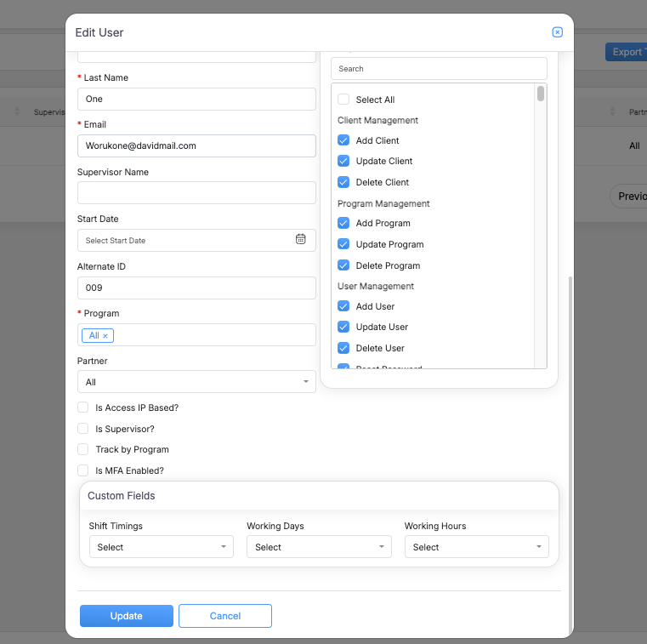
Task: Uncheck the Add Program permission
Action: (343, 223)
